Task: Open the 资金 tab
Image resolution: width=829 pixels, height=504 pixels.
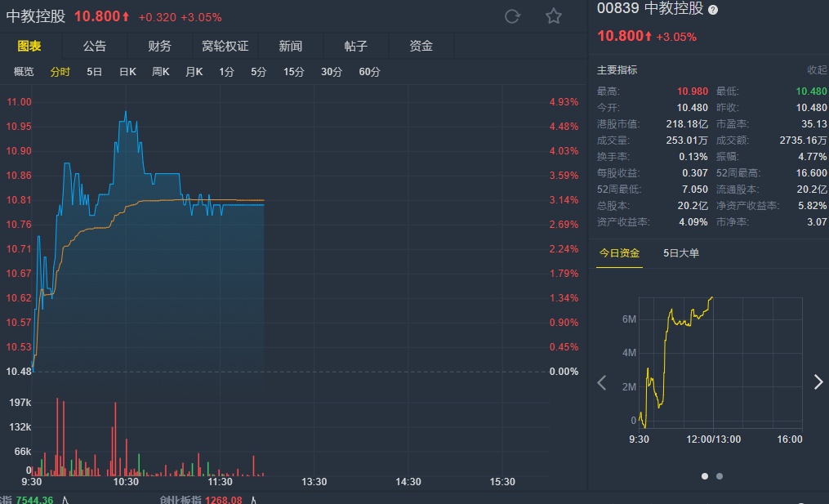Action: click(x=421, y=46)
